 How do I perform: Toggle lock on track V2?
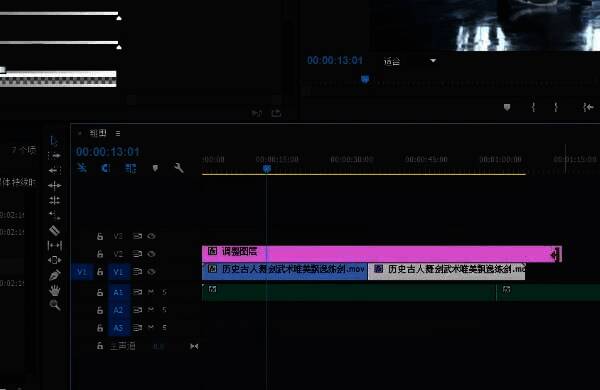[x=100, y=254]
